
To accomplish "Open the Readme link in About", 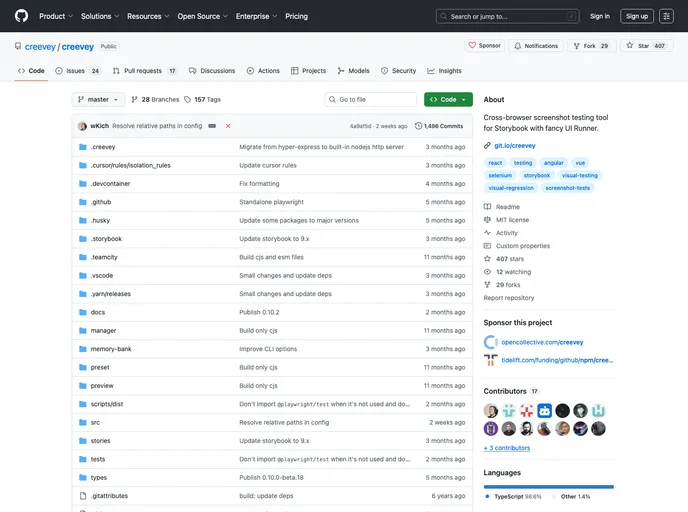I will [x=508, y=207].
